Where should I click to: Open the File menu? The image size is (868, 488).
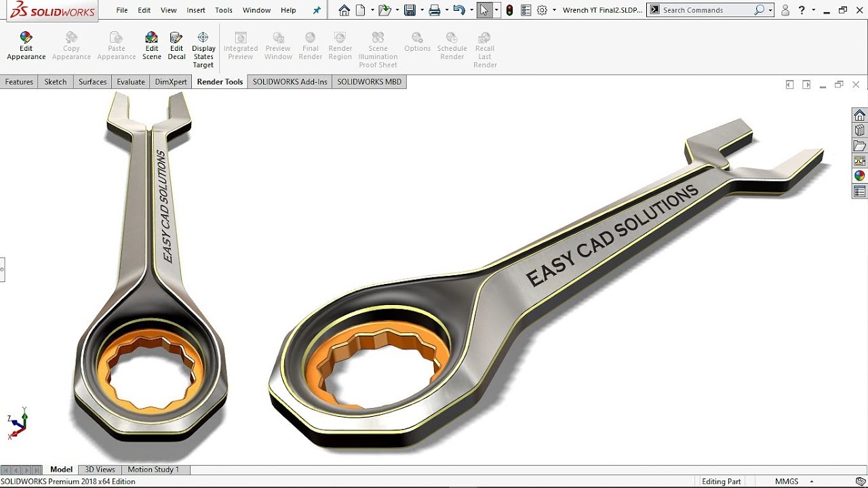122,10
